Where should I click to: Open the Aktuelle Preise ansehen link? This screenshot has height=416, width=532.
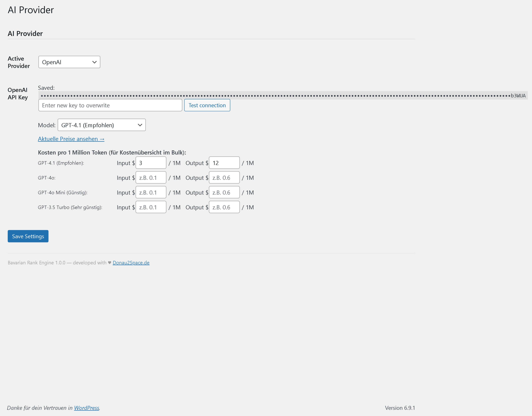[71, 139]
